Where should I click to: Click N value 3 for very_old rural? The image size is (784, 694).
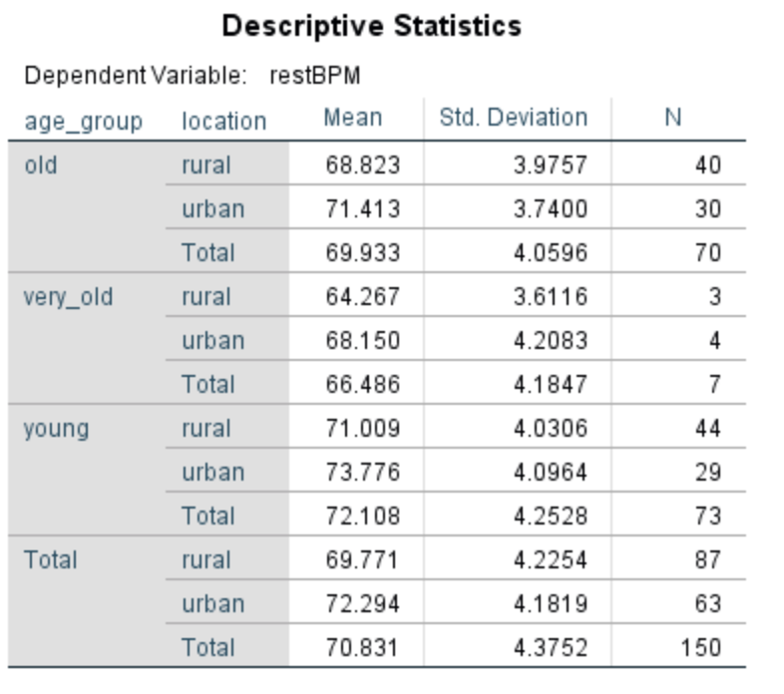[715, 297]
